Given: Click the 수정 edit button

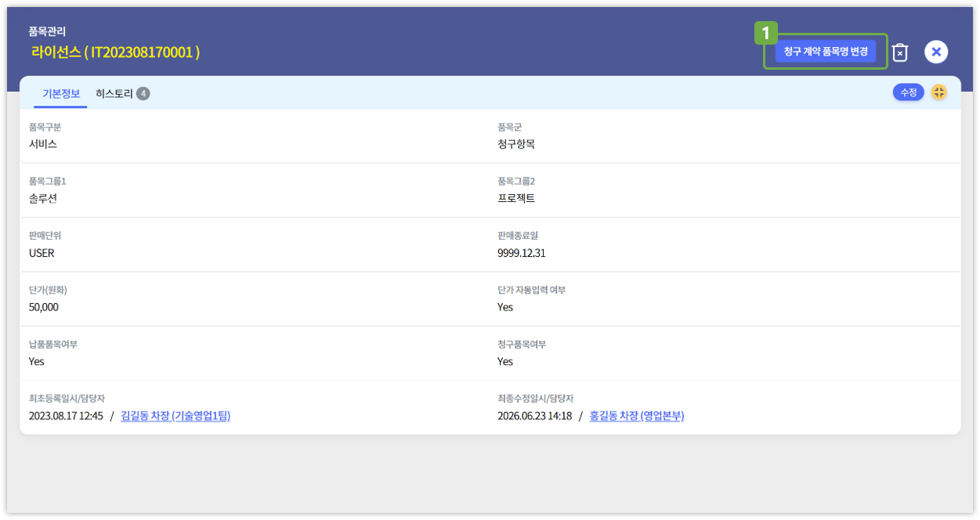Looking at the screenshot, I should (909, 92).
